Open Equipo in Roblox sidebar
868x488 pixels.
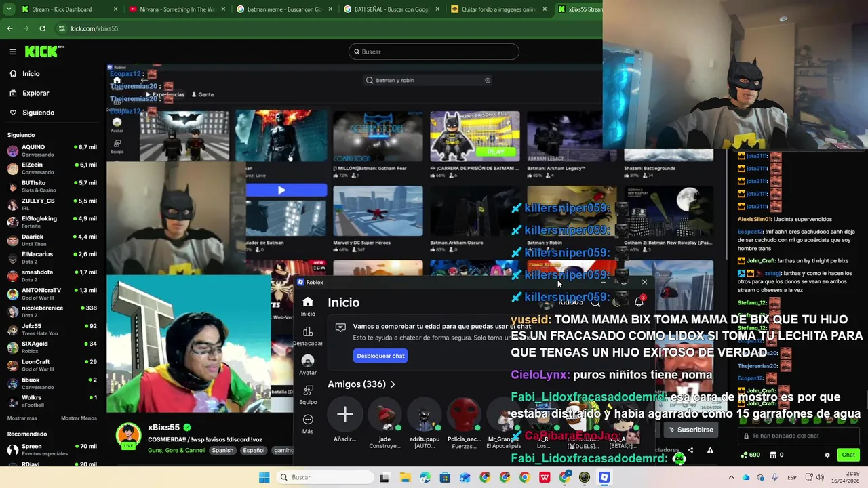(308, 394)
